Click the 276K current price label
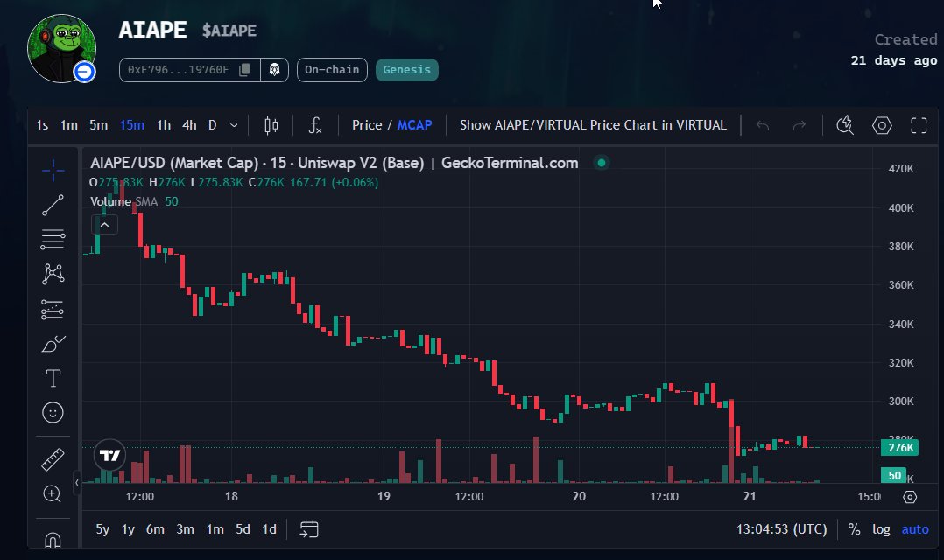This screenshot has width=944, height=560. 900,447
